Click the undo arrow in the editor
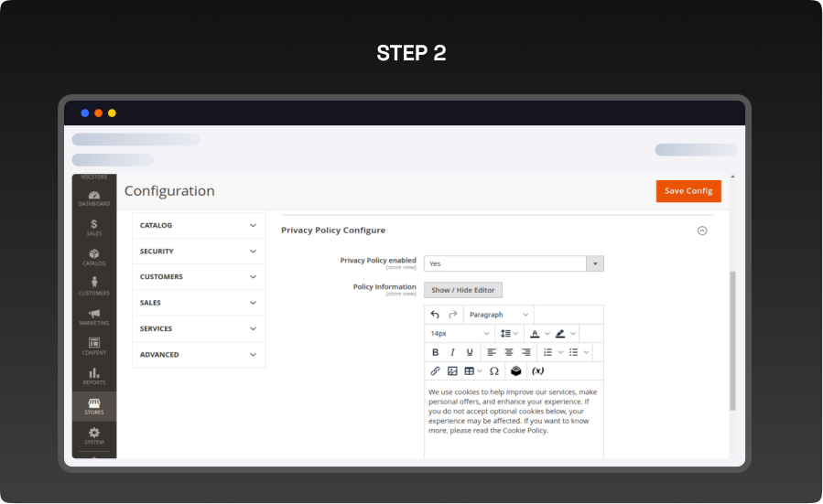 [435, 315]
